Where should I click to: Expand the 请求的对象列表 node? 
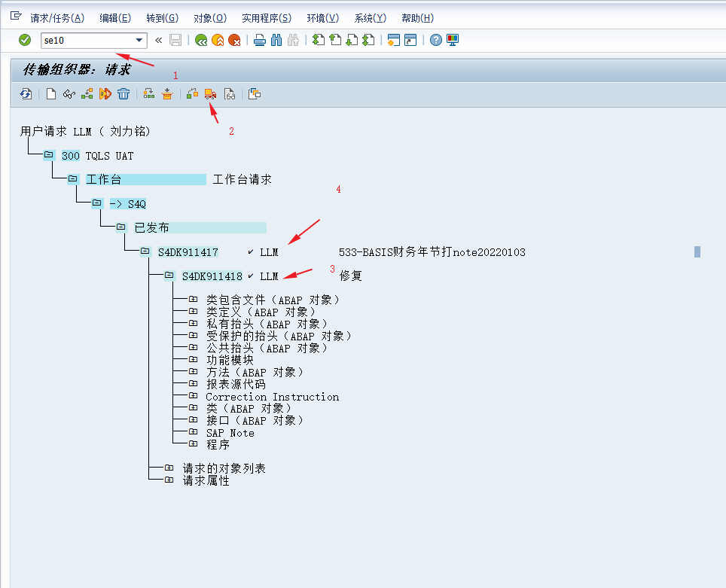tap(169, 468)
